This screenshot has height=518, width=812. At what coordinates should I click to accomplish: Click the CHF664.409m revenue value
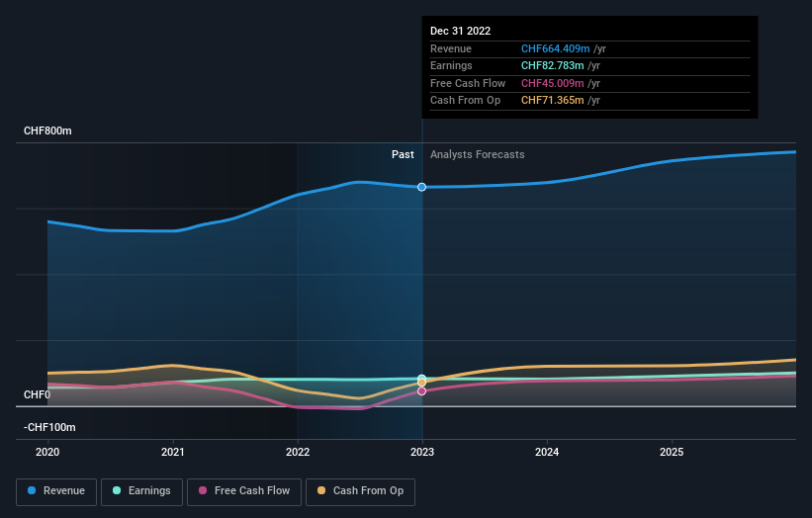(555, 48)
